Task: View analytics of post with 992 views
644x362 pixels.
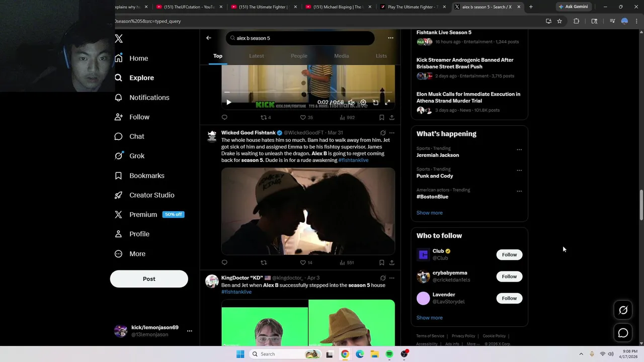Action: point(347,117)
